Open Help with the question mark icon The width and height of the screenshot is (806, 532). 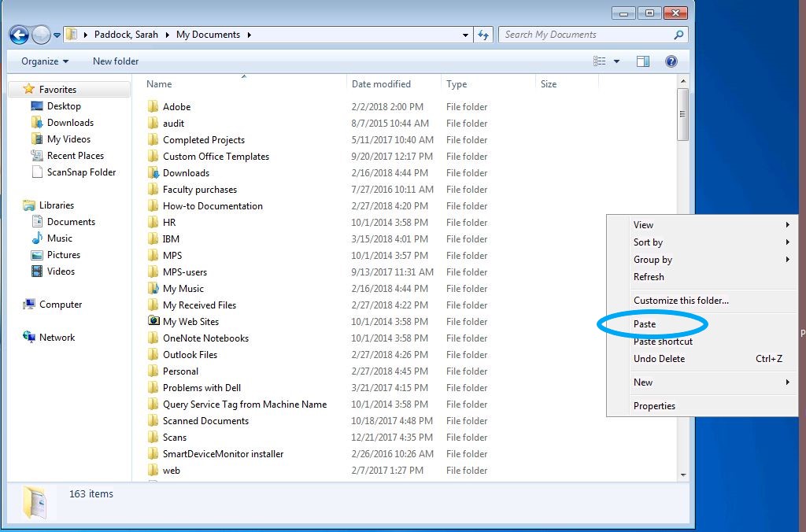coord(671,61)
